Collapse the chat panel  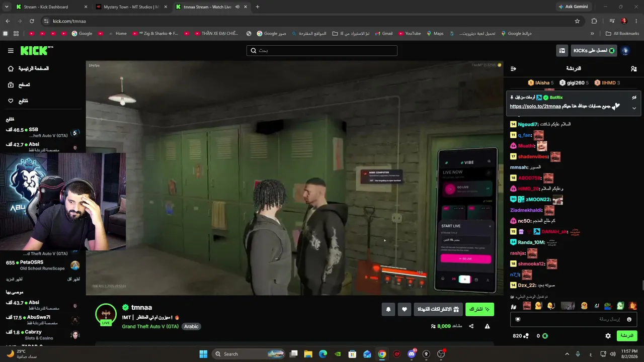[x=513, y=68]
